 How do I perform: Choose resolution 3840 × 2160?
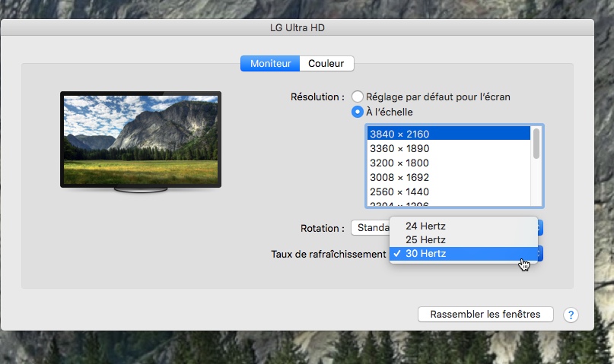[x=448, y=134]
